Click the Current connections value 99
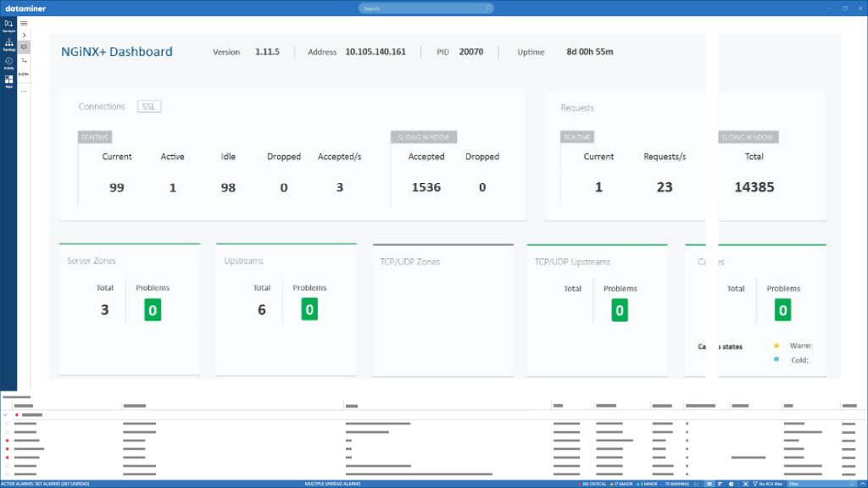 click(x=117, y=187)
